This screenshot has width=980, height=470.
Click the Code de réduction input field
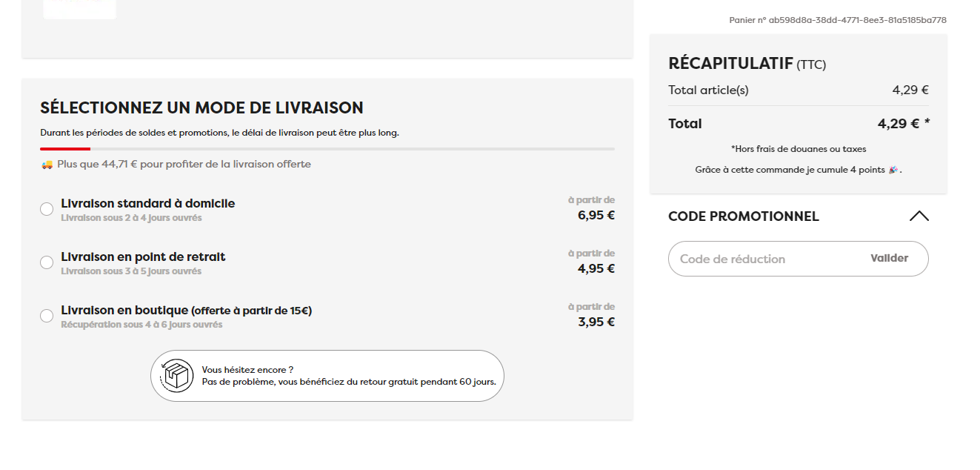pos(767,259)
